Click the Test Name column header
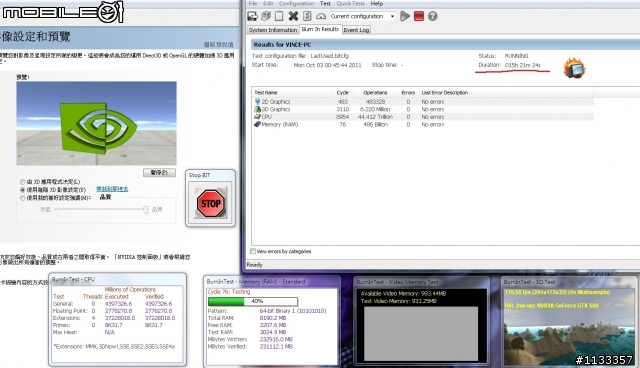The width and height of the screenshot is (640, 368). [292, 93]
